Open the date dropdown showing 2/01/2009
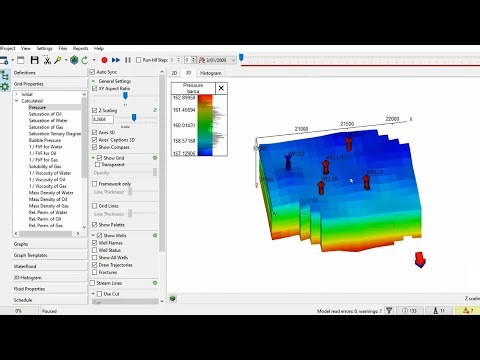 [x=233, y=60]
